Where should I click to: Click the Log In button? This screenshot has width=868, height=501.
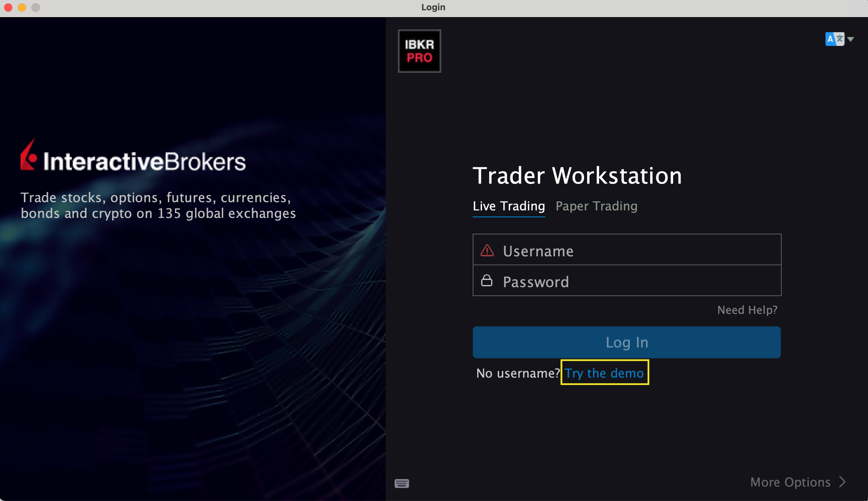[627, 342]
